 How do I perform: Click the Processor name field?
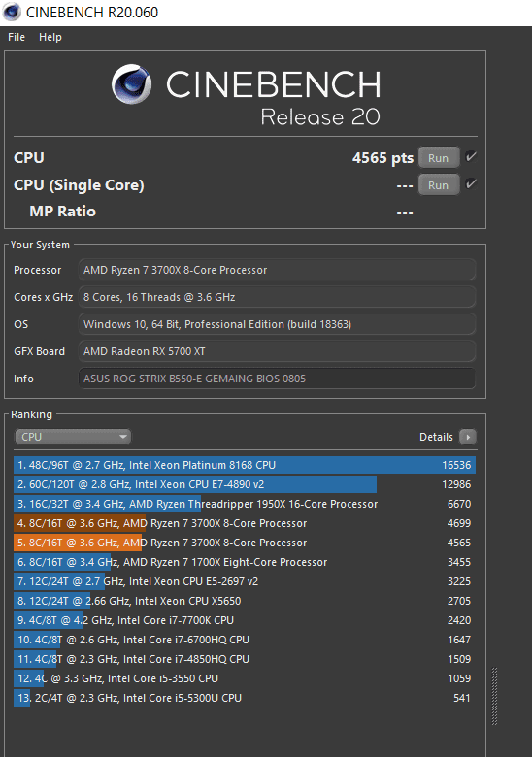click(277, 270)
